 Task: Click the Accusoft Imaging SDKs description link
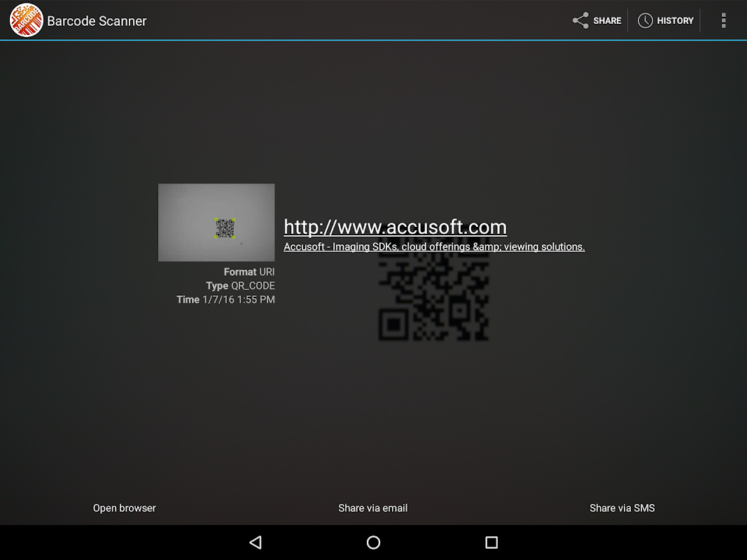pyautogui.click(x=434, y=246)
